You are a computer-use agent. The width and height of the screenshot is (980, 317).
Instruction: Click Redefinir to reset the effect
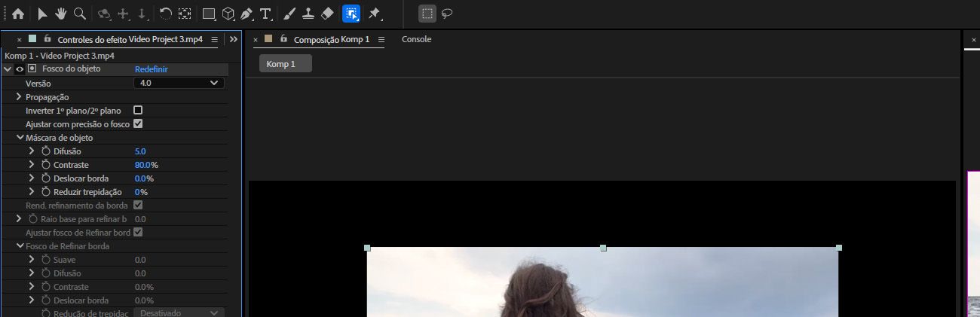coord(151,69)
